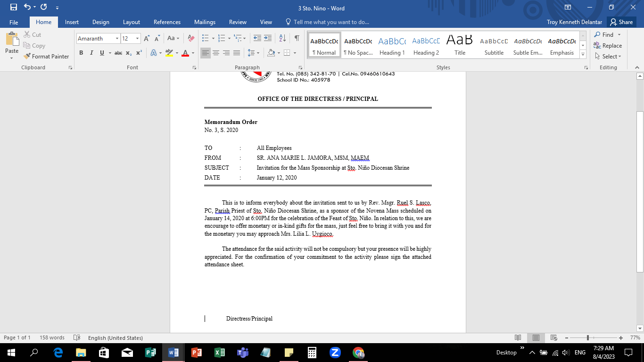Switch to the Design tab
Image resolution: width=644 pixels, height=362 pixels.
[100, 22]
